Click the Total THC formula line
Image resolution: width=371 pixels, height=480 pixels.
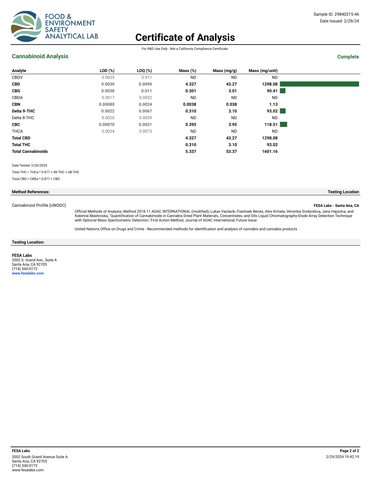(45, 172)
